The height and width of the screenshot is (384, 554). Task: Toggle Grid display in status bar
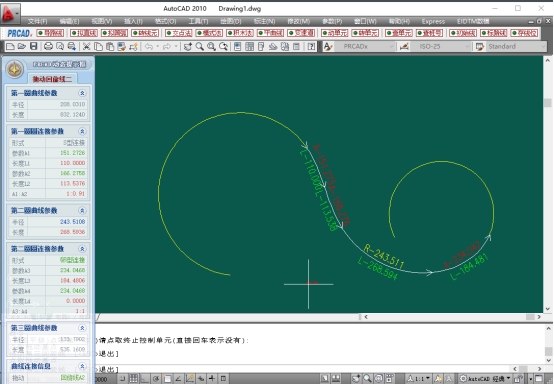(133, 379)
